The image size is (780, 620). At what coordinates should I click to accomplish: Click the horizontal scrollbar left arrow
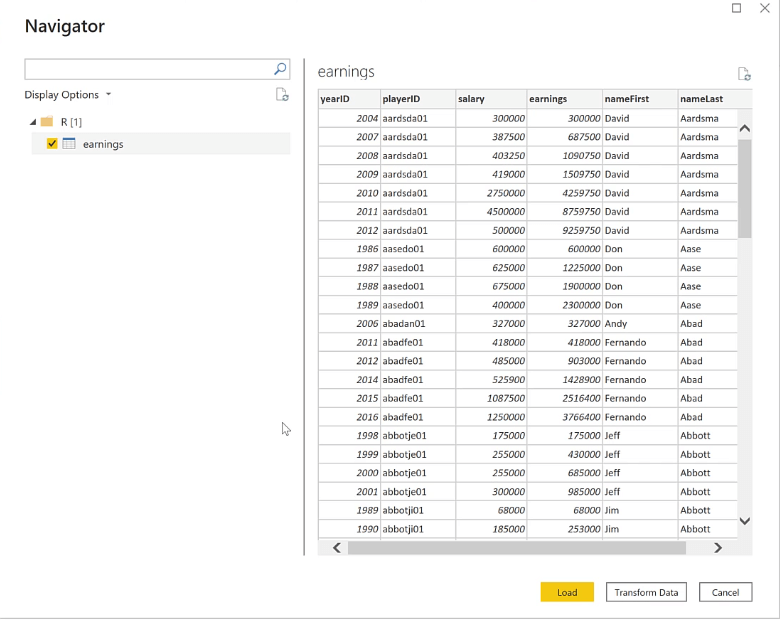[337, 548]
